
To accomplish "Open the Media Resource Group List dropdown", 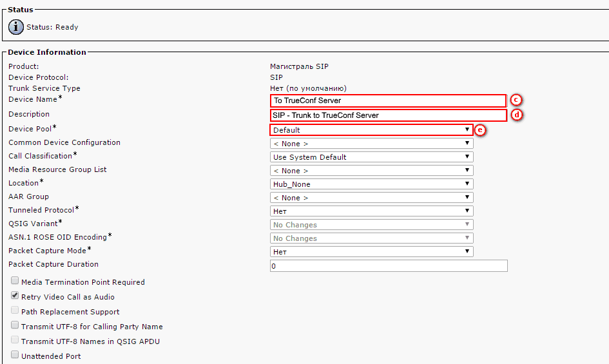I will click(372, 171).
